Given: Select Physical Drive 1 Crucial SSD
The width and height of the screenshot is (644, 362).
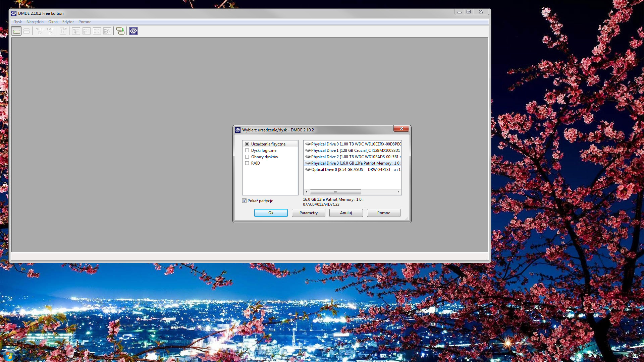Looking at the screenshot, I should point(355,150).
